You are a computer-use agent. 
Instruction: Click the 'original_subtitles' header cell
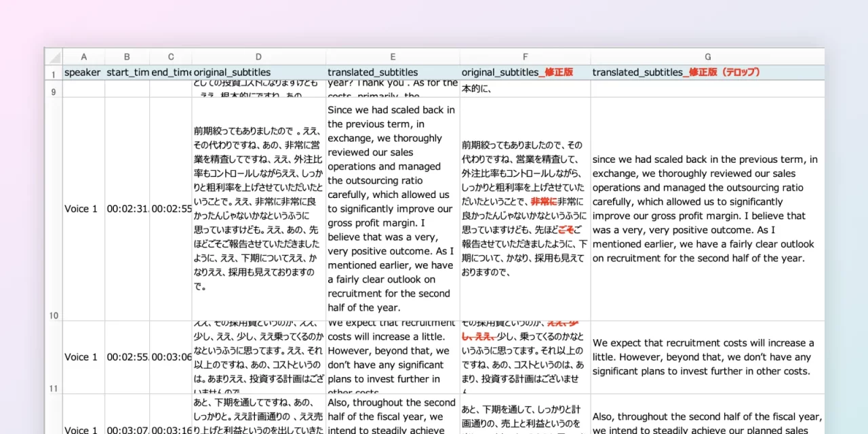coord(258,73)
